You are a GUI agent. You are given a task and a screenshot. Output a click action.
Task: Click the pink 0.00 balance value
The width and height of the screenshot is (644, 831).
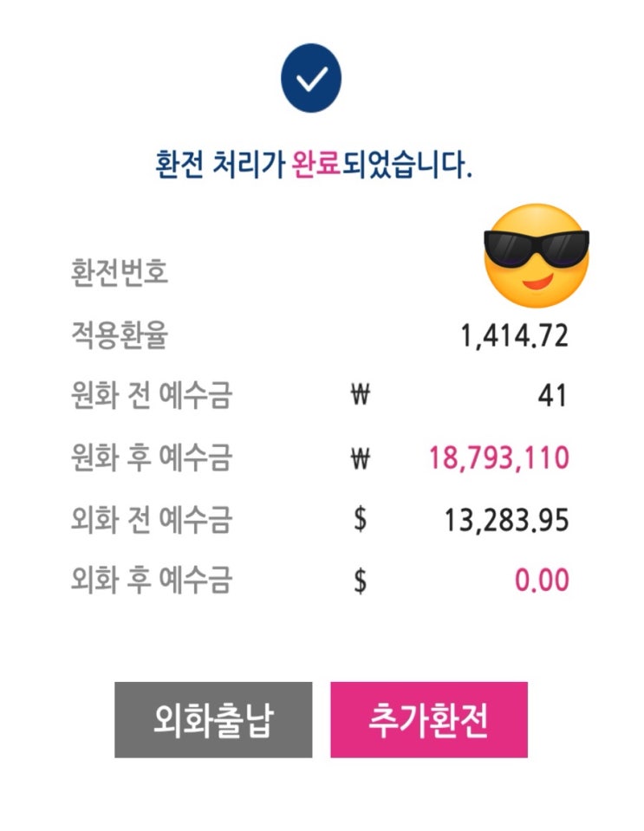(x=542, y=580)
